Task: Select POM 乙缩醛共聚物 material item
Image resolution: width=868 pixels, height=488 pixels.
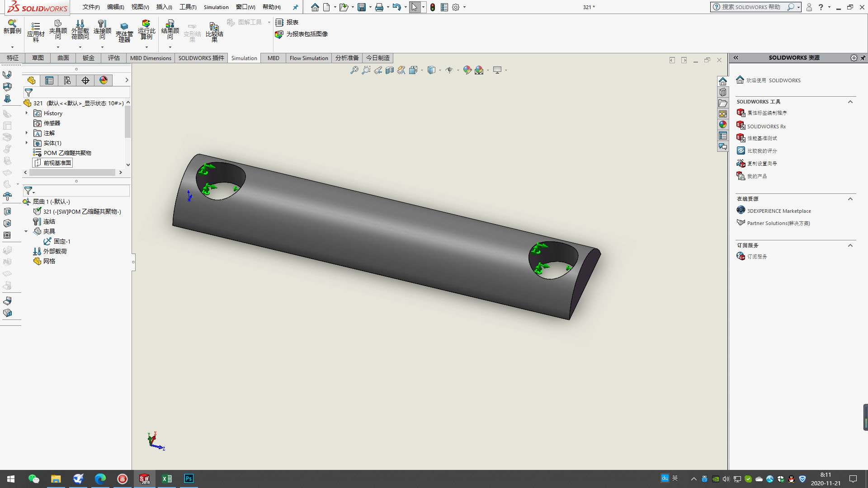Action: click(62, 153)
